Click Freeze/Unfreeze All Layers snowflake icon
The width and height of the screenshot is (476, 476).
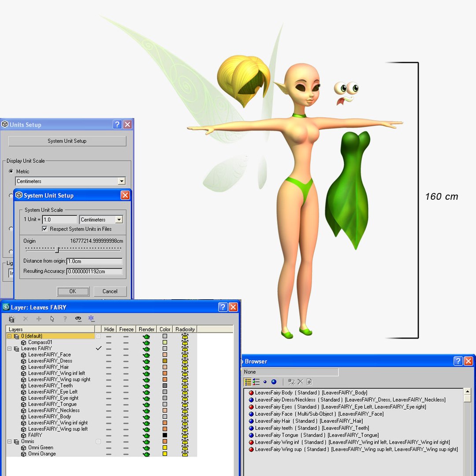click(x=91, y=319)
